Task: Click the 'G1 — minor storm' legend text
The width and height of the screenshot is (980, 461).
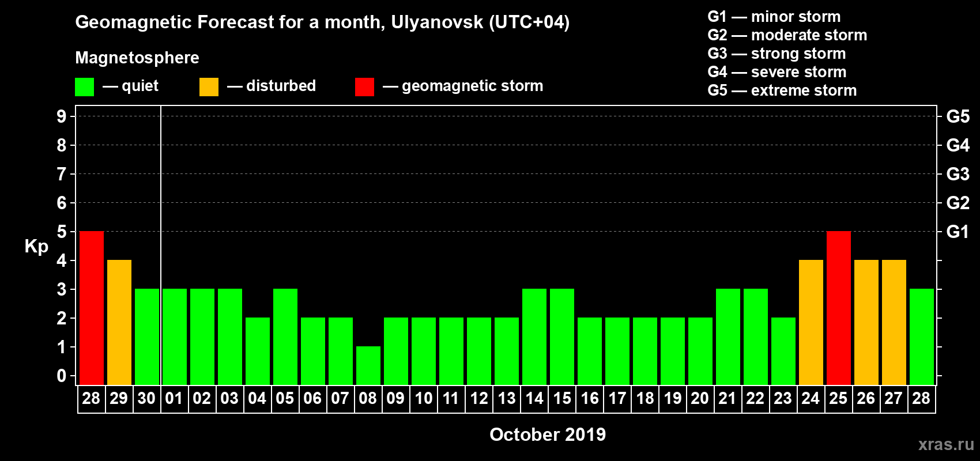Action: (x=774, y=17)
